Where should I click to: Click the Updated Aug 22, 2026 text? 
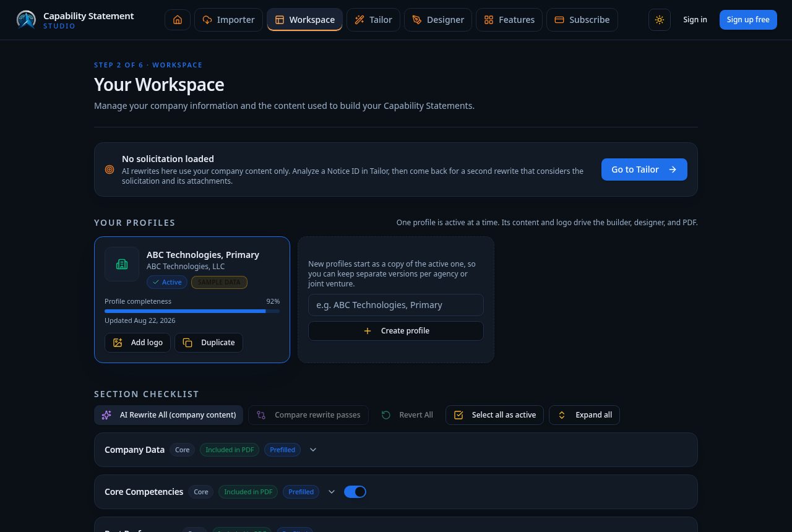coord(140,320)
